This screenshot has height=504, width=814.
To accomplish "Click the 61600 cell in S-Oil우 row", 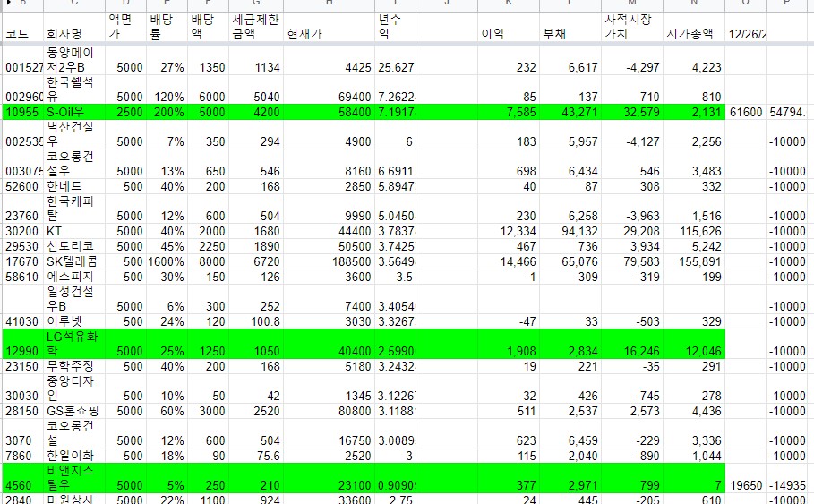I will pos(745,112).
